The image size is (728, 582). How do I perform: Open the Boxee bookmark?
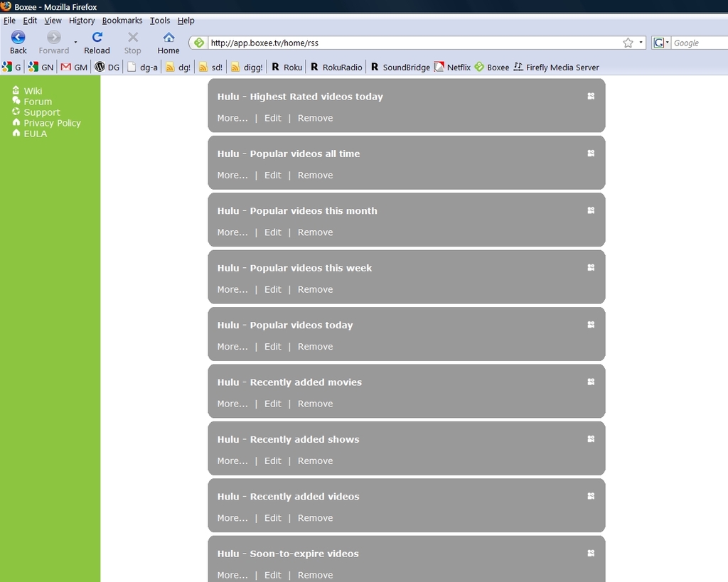click(492, 68)
